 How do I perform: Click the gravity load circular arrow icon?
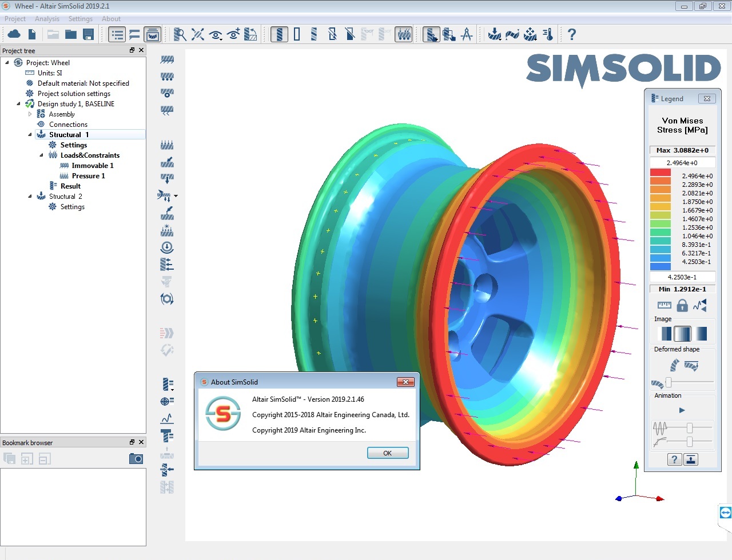tap(167, 247)
